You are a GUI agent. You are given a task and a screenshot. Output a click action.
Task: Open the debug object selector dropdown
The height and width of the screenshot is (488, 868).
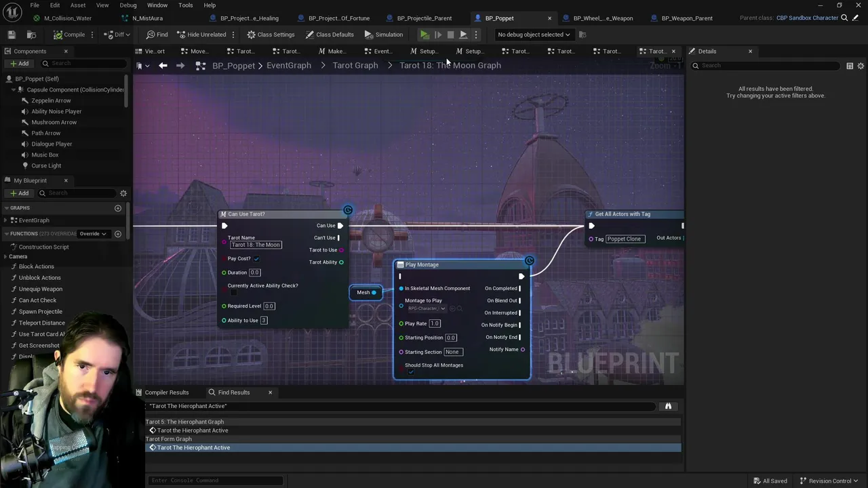[534, 35]
